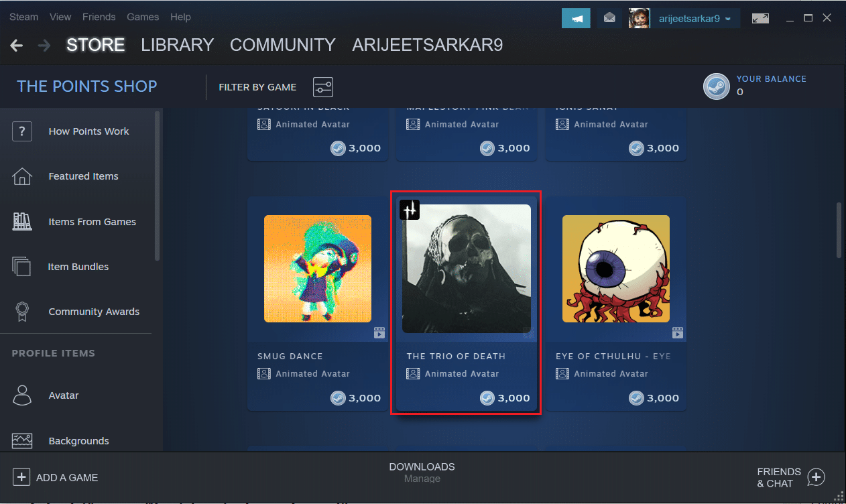This screenshot has width=846, height=504.
Task: Click the film icon beside Trio of Death's Animated Avatar
Action: tap(413, 374)
